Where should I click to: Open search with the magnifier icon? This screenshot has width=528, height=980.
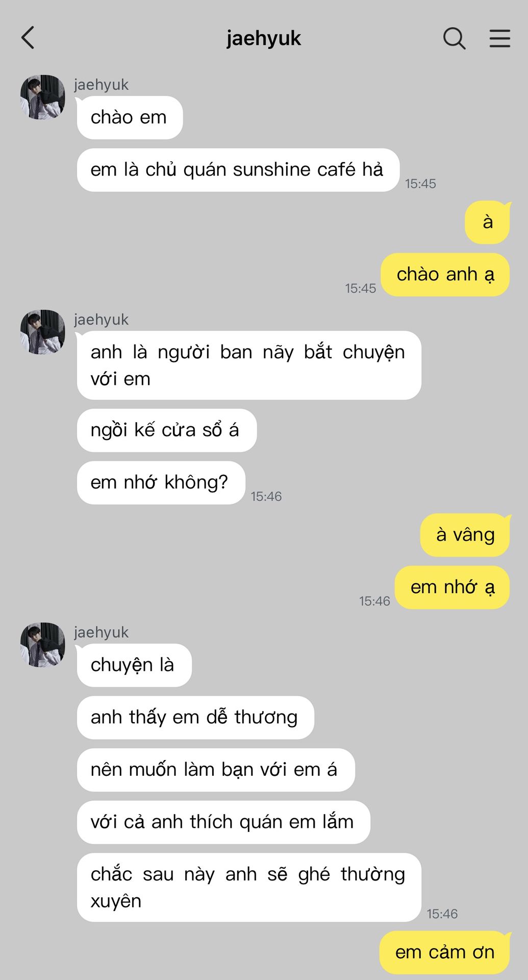[454, 38]
